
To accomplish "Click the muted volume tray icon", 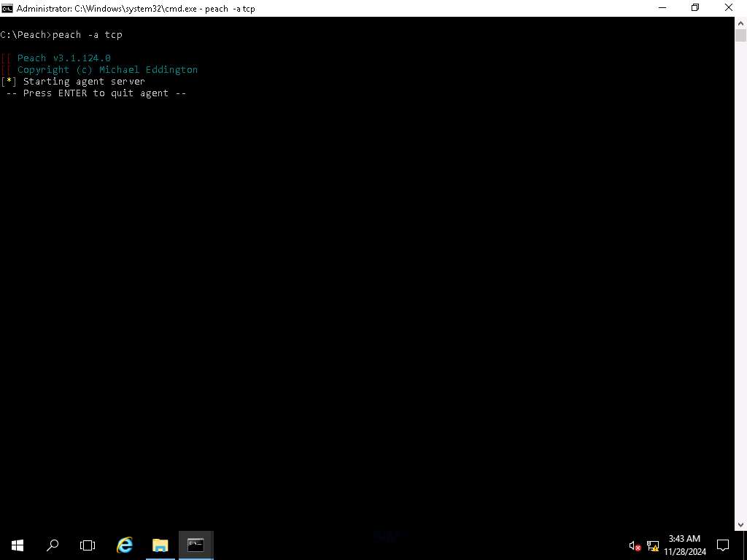I will pos(635,545).
